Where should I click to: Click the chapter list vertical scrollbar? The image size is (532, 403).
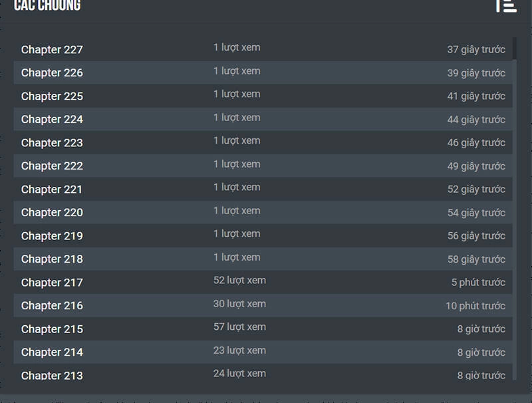515,200
